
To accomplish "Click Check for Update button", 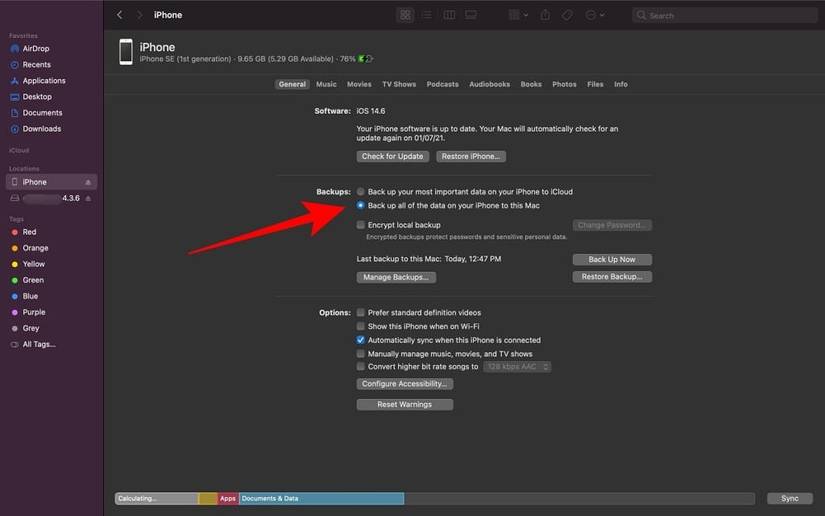I will pos(393,156).
